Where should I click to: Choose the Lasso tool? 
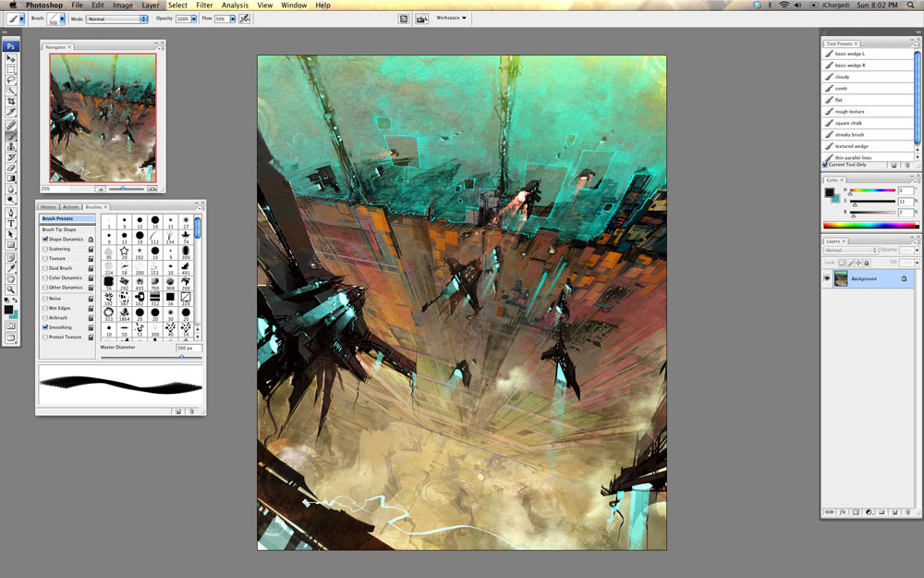[x=10, y=80]
